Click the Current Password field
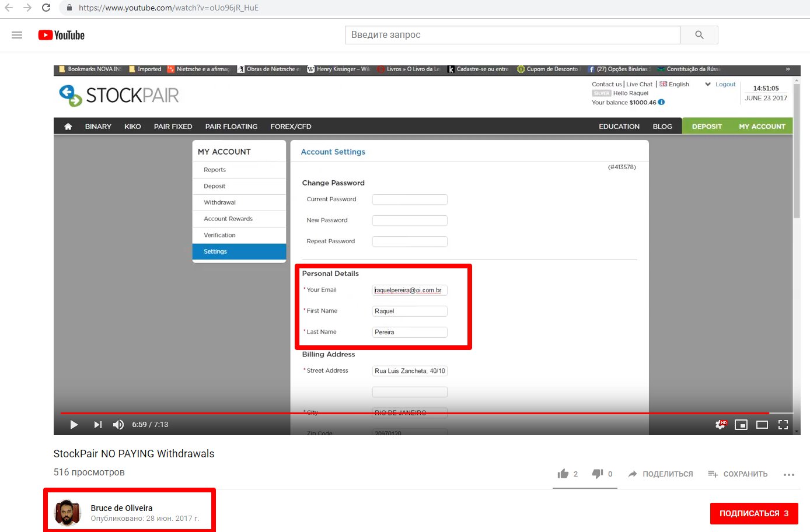This screenshot has height=532, width=810. pos(410,199)
